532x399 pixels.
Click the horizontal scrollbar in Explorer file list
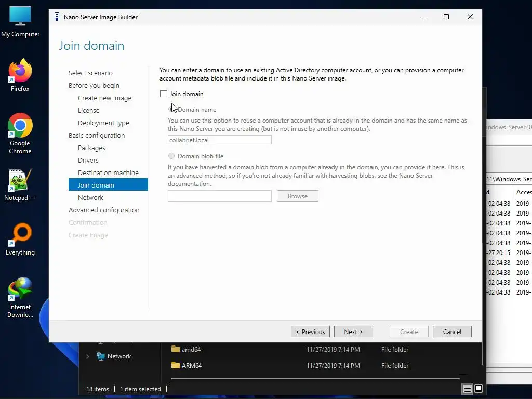point(315,378)
